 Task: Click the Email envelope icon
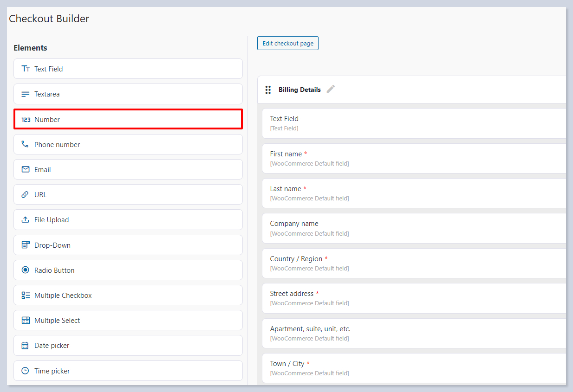pos(26,169)
